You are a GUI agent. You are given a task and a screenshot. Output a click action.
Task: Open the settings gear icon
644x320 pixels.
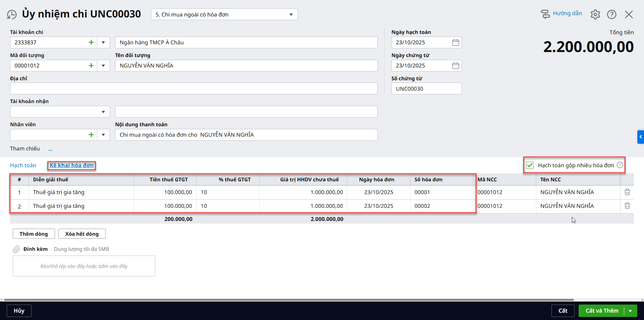coord(595,14)
